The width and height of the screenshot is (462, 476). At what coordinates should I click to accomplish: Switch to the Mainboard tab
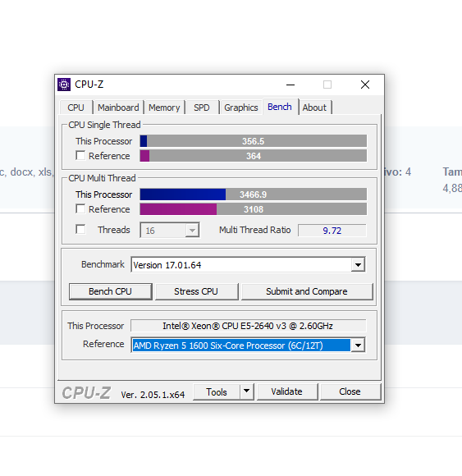(x=118, y=108)
